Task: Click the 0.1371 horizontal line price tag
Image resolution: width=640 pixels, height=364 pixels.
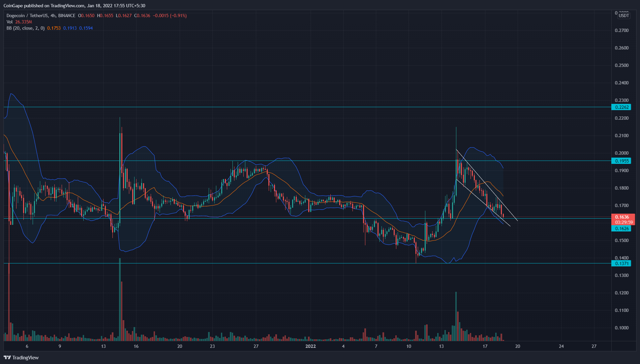Action: (621, 263)
